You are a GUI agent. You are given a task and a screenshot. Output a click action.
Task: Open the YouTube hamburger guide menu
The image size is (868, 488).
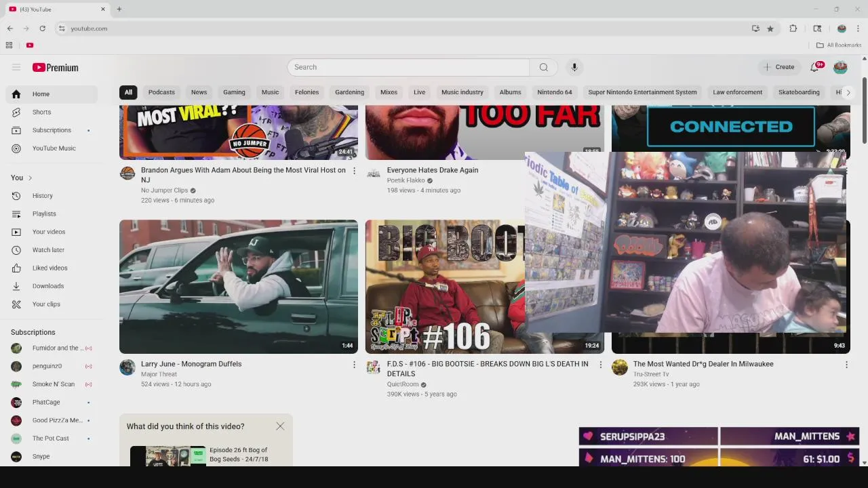(16, 67)
